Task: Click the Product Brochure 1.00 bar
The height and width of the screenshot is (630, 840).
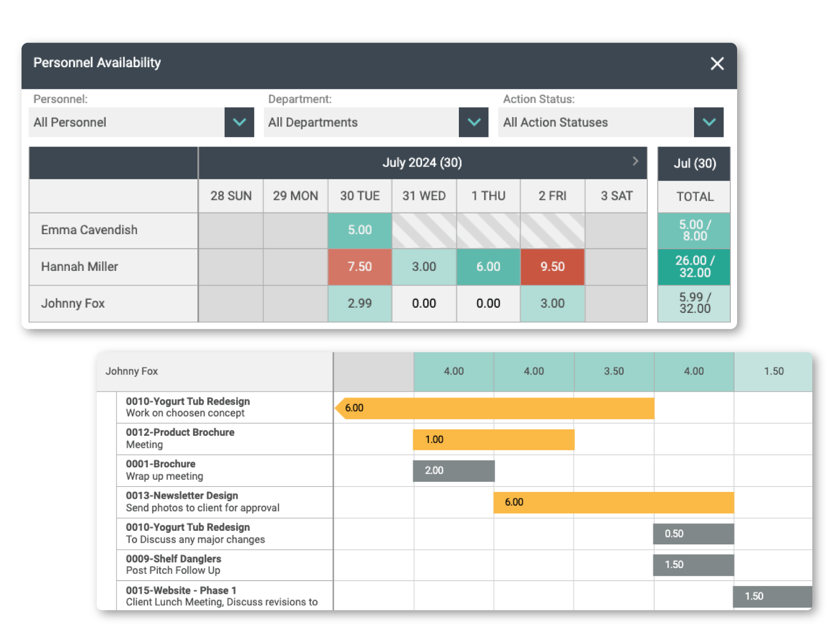Action: click(x=493, y=439)
